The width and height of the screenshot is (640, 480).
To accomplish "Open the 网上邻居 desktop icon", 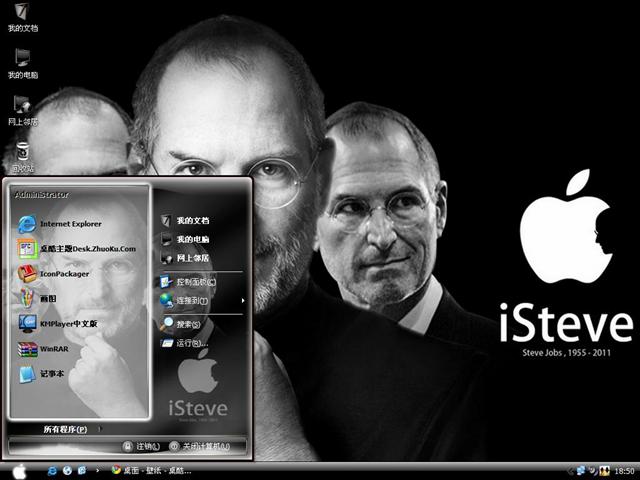I will (23, 111).
